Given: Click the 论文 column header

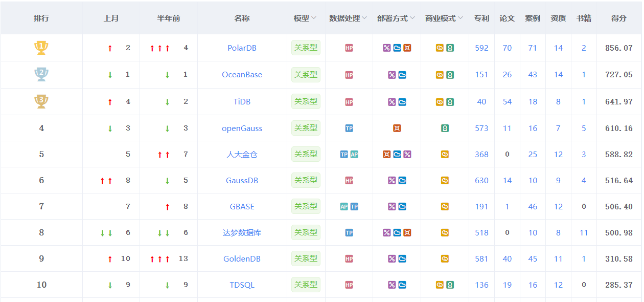Looking at the screenshot, I should [x=507, y=18].
